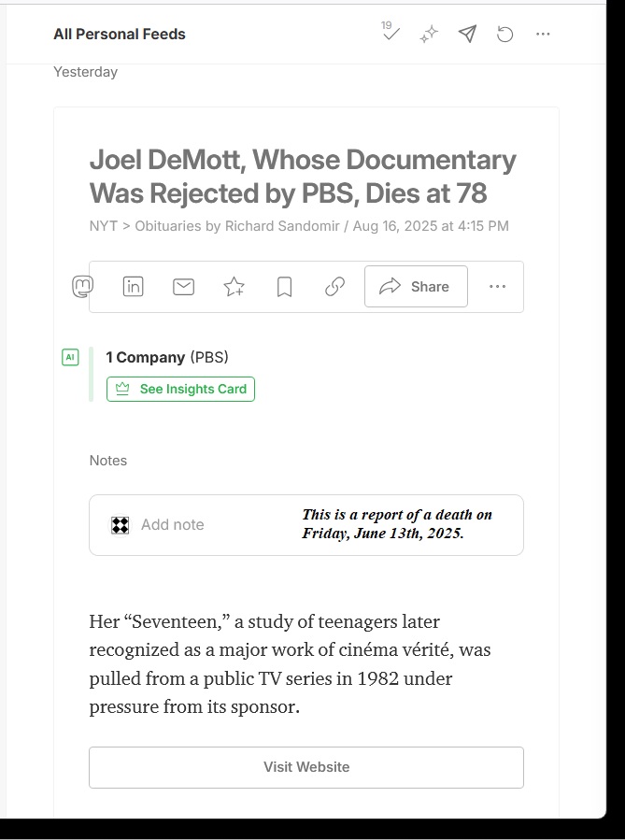This screenshot has height=840, width=625.
Task: Copy the article link with chain icon
Action: coord(335,287)
